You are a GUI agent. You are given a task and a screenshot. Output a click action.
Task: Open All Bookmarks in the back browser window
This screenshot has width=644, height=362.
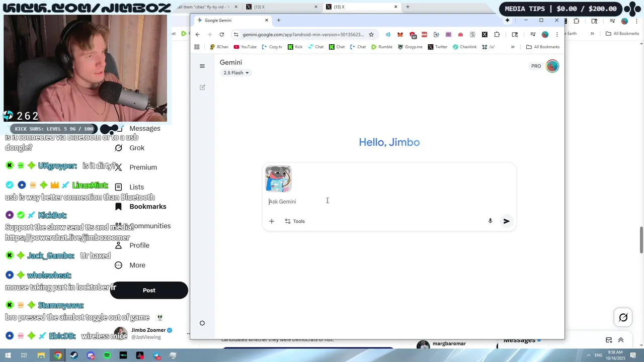(622, 34)
